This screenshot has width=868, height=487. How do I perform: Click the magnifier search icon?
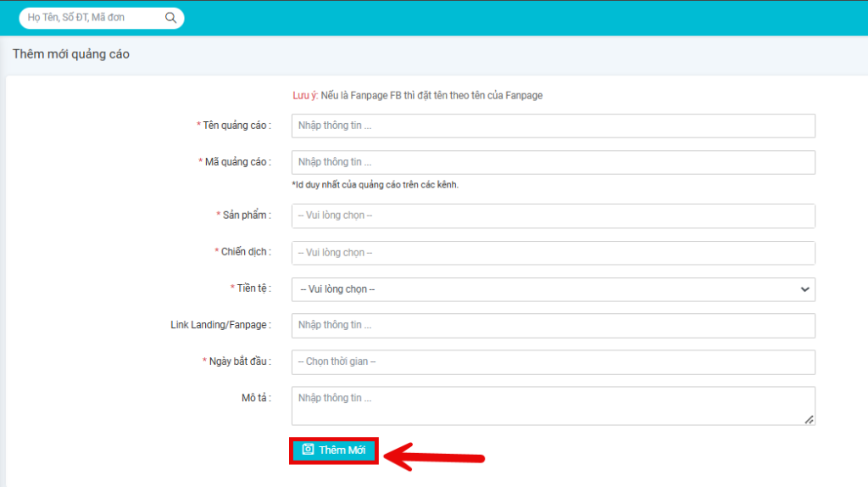170,18
